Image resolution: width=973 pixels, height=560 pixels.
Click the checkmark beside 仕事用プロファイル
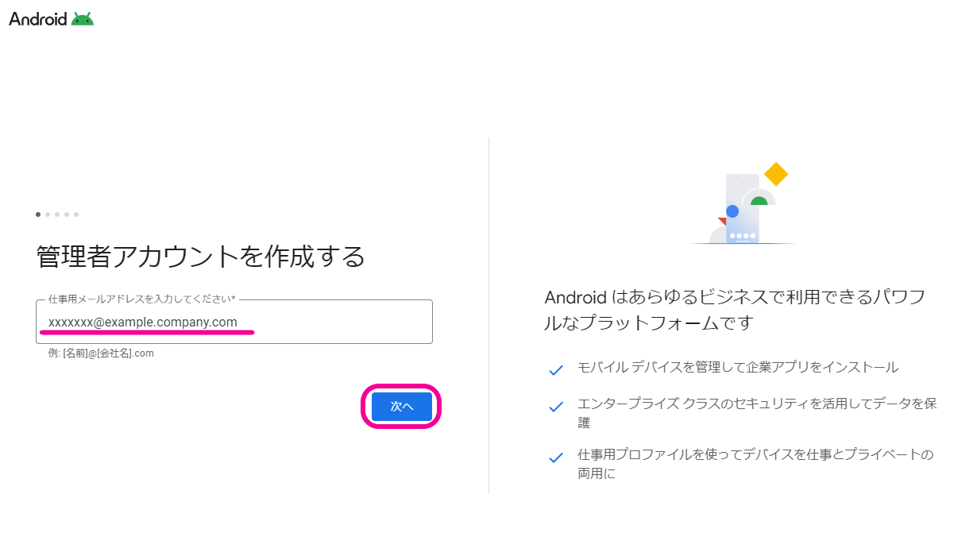click(x=556, y=458)
